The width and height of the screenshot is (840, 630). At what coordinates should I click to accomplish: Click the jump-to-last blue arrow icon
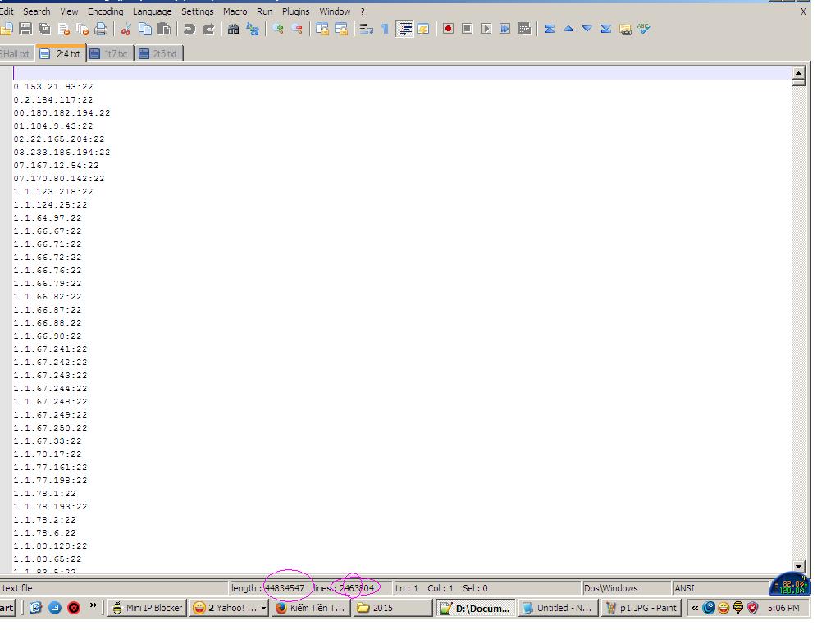click(606, 29)
